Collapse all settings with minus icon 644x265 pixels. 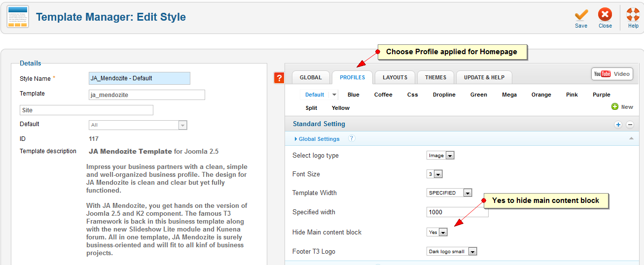(x=630, y=125)
